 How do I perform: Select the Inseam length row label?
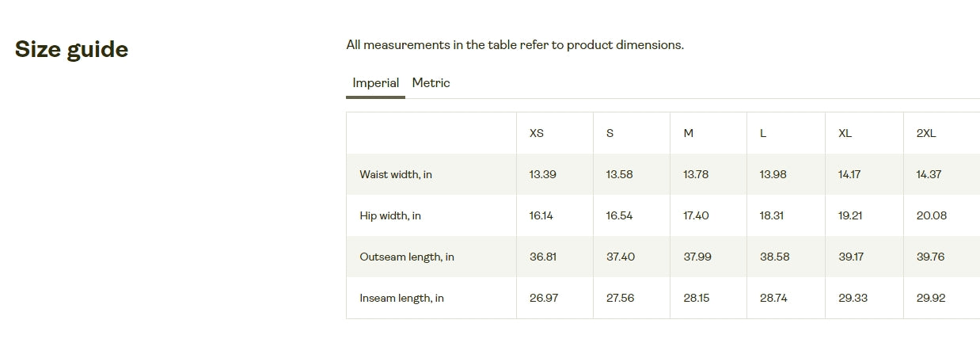401,298
